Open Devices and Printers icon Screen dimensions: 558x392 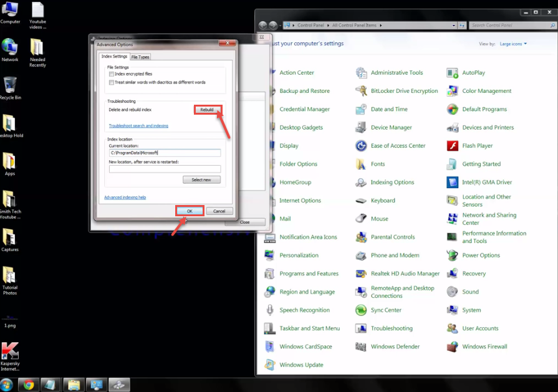pyautogui.click(x=452, y=127)
